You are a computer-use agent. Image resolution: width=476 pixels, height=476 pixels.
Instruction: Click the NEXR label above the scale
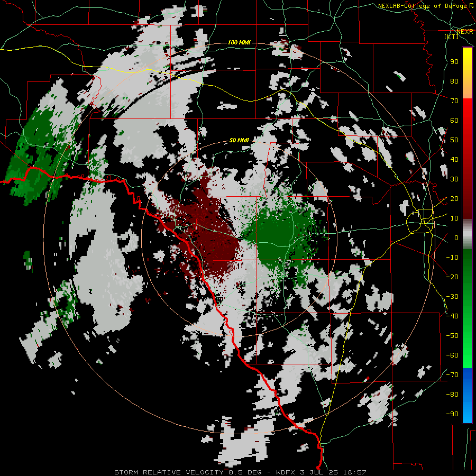(x=464, y=32)
